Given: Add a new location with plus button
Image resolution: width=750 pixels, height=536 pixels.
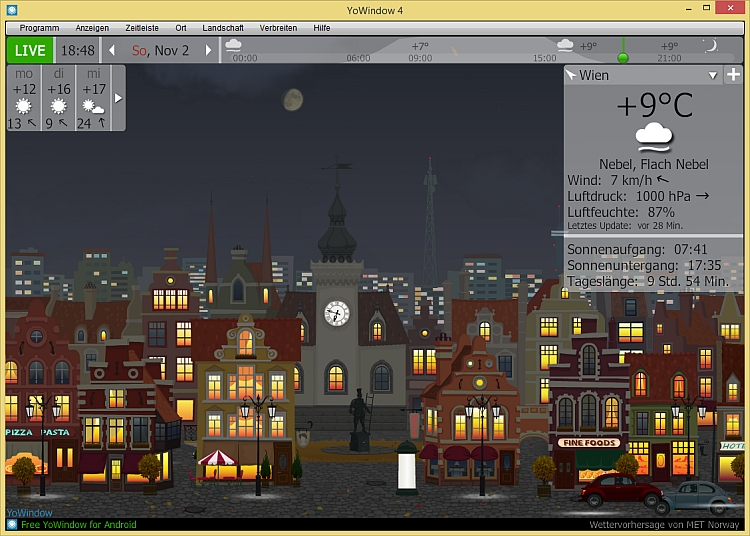Looking at the screenshot, I should 733,75.
